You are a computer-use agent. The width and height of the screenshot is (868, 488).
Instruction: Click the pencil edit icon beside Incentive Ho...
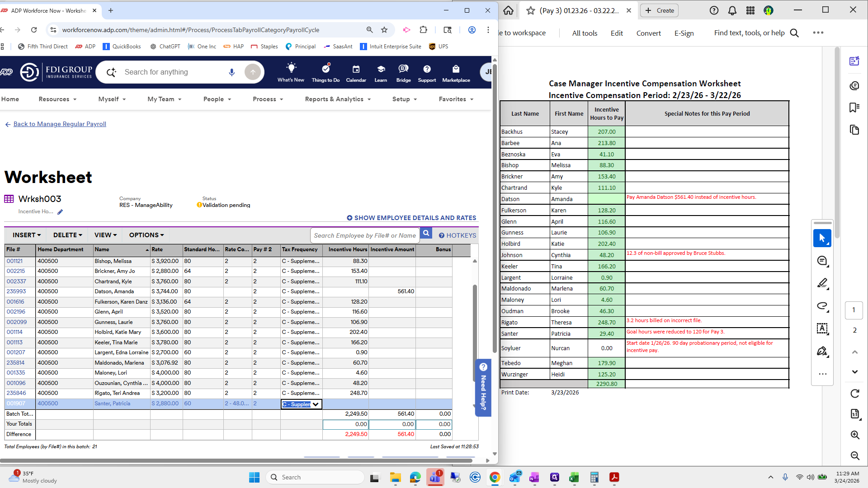pyautogui.click(x=60, y=212)
